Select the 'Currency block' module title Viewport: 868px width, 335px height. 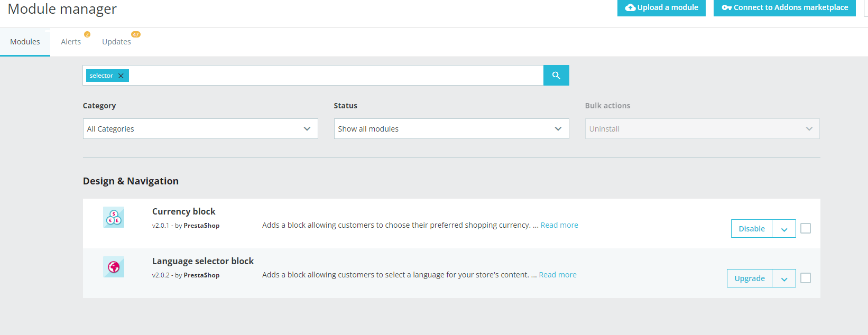click(x=184, y=211)
